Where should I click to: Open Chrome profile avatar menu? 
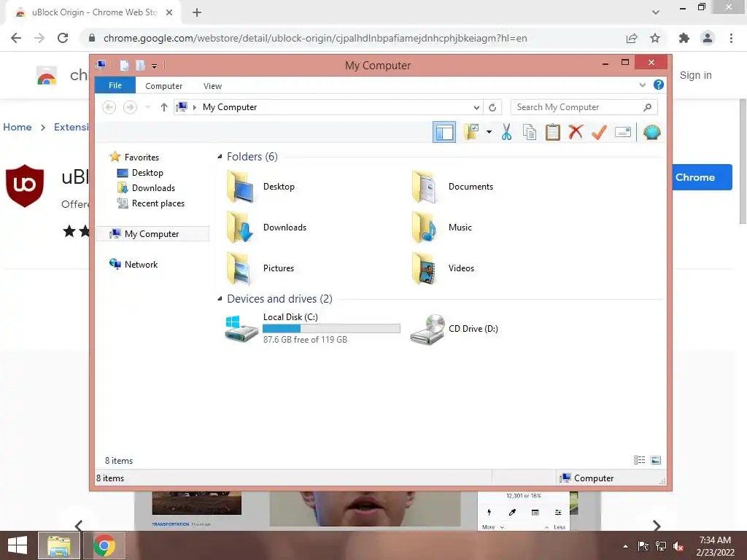point(708,38)
